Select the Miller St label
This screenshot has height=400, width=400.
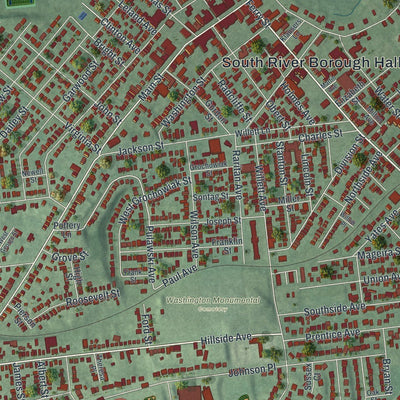click(289, 203)
